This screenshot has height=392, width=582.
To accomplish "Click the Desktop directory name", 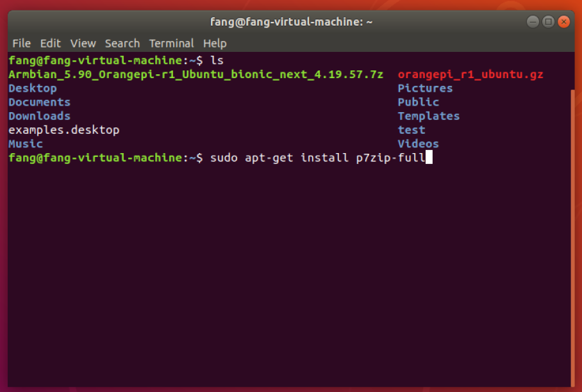I will point(33,88).
